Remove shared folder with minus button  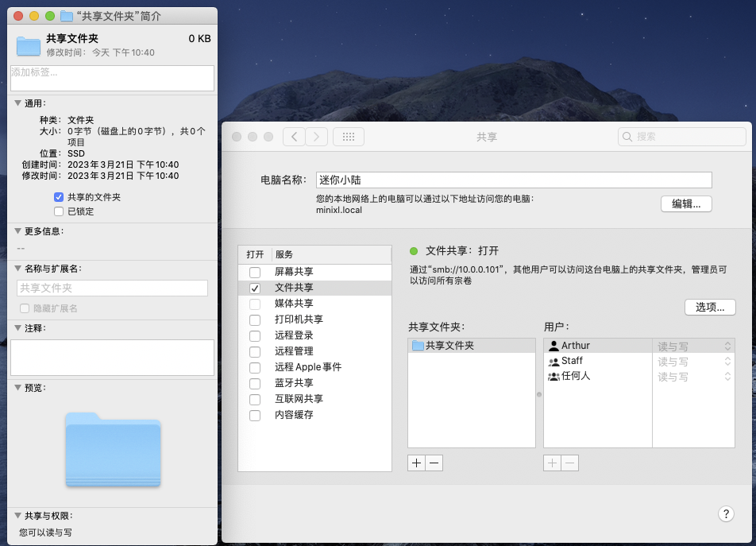(434, 463)
